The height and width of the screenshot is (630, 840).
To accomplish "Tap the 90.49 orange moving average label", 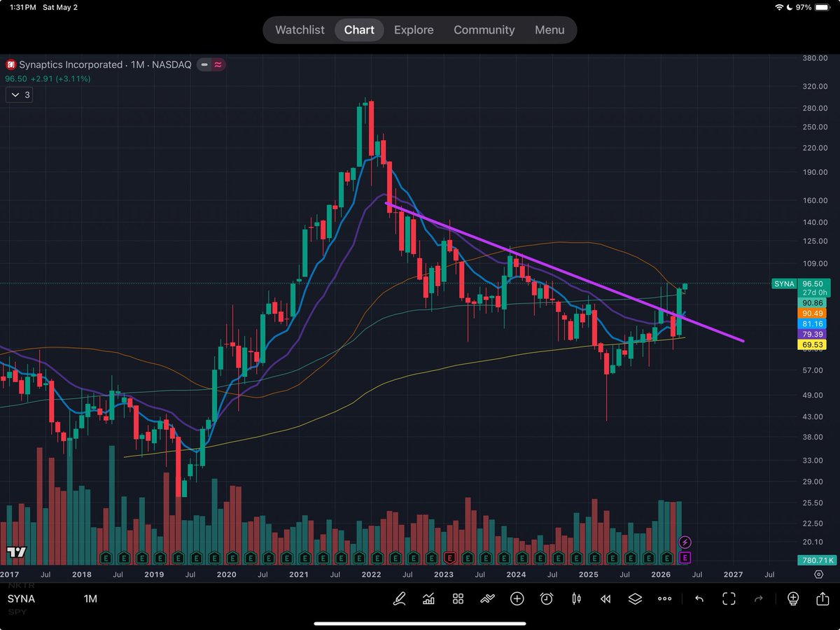I will pyautogui.click(x=813, y=313).
